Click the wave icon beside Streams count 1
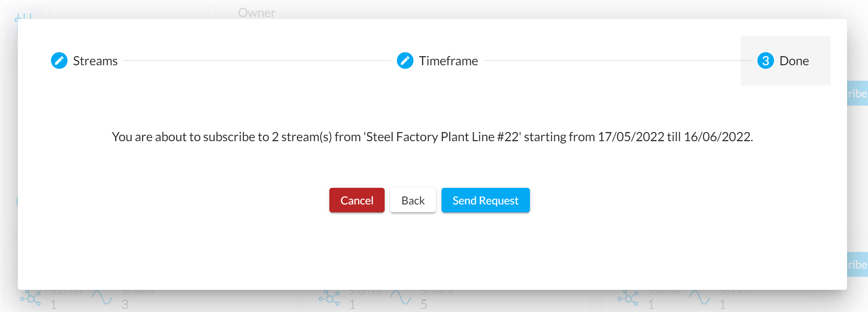Image resolution: width=868 pixels, height=312 pixels. 700,297
